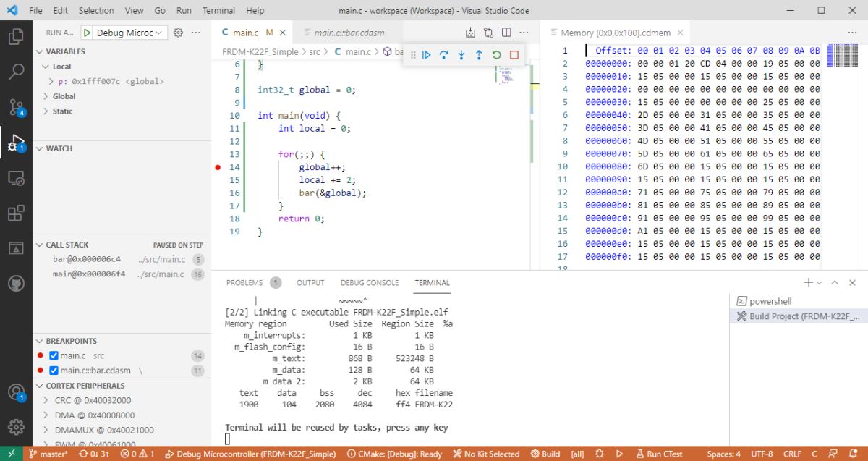The height and width of the screenshot is (461, 868).
Task: Open the Explorer view in activity bar
Action: [16, 36]
